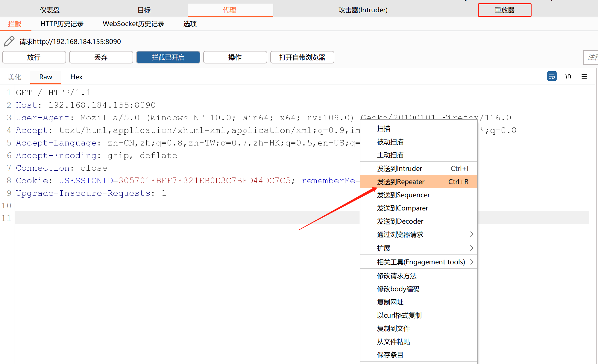Toggle the word wrap icon

(x=552, y=76)
